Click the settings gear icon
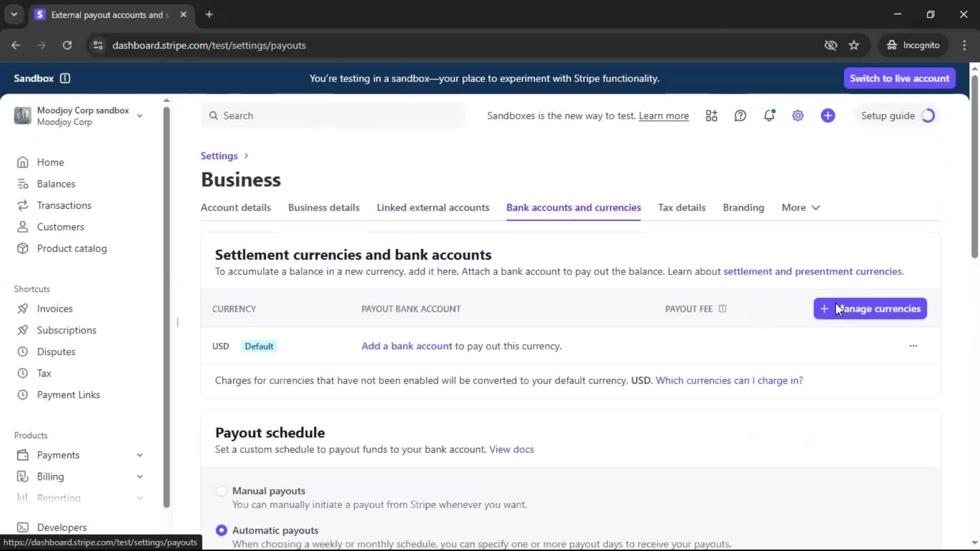This screenshot has height=551, width=980. coord(798,116)
